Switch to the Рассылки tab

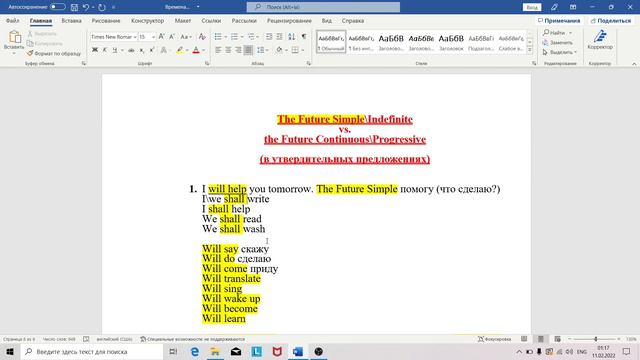tap(244, 20)
